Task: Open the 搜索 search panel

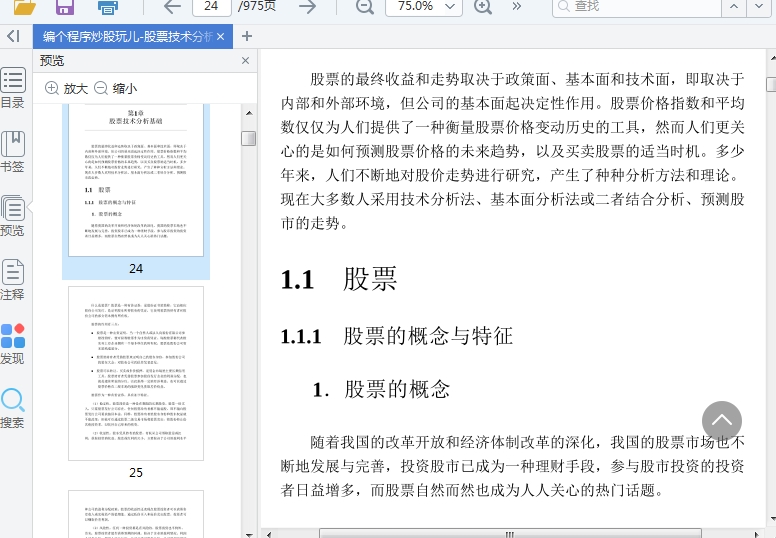Action: coord(13,408)
